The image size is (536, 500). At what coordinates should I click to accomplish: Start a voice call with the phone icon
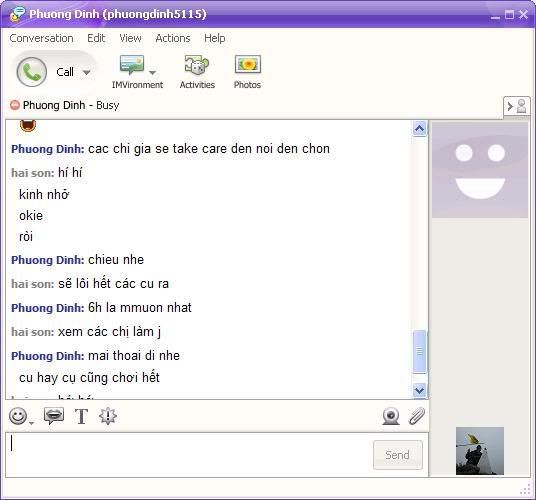tap(32, 72)
